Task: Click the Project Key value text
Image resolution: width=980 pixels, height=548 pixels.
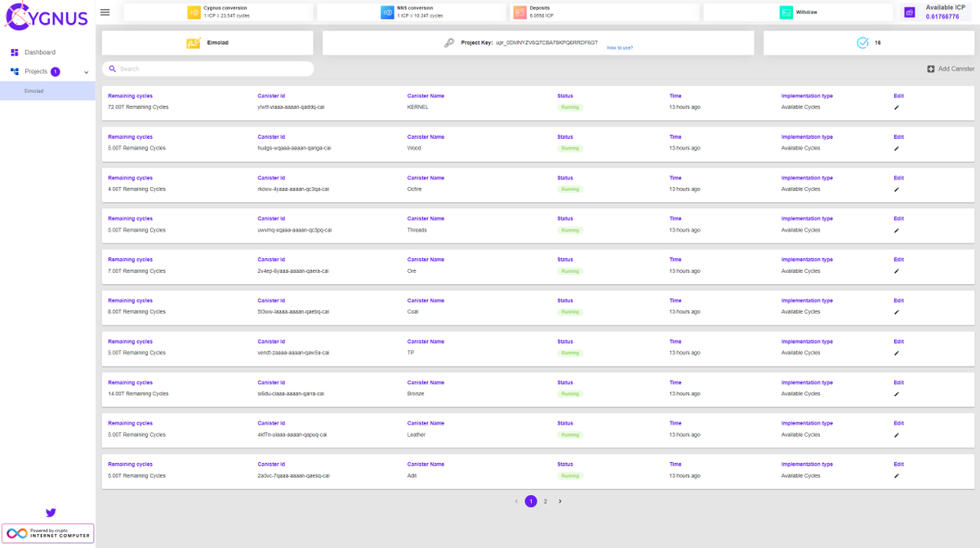Action: point(546,42)
